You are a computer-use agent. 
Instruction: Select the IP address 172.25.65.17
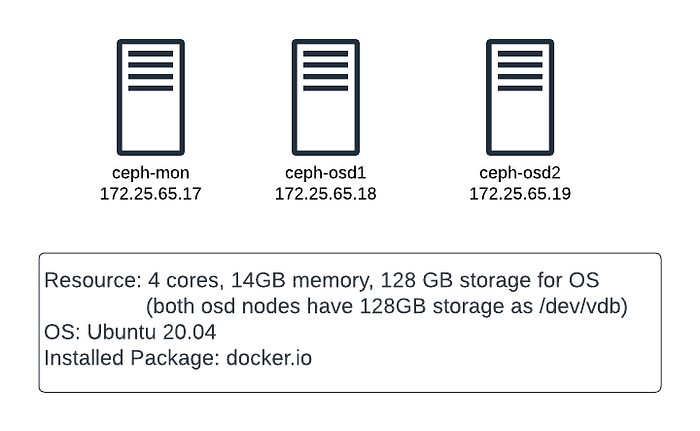tap(151, 194)
